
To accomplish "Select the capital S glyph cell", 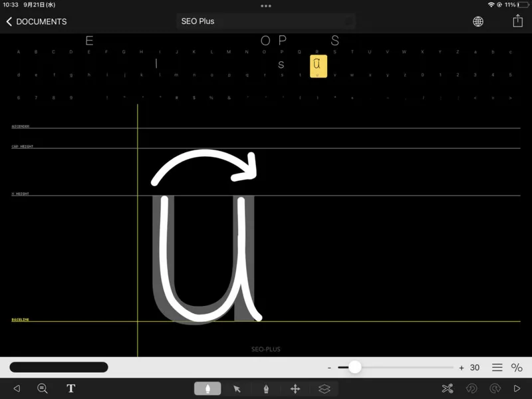I will pyautogui.click(x=336, y=51).
